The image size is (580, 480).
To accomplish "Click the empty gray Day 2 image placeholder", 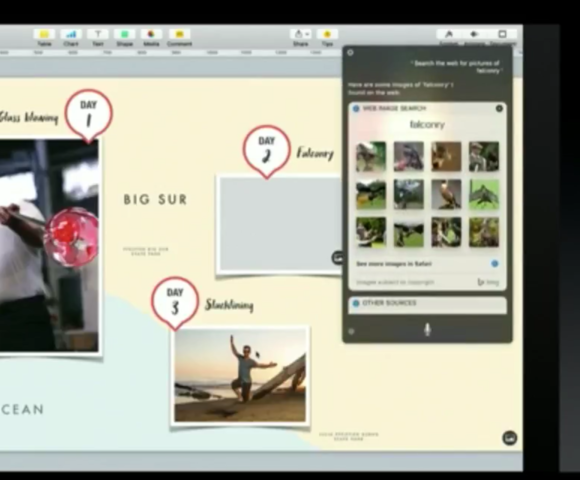I will tap(280, 224).
